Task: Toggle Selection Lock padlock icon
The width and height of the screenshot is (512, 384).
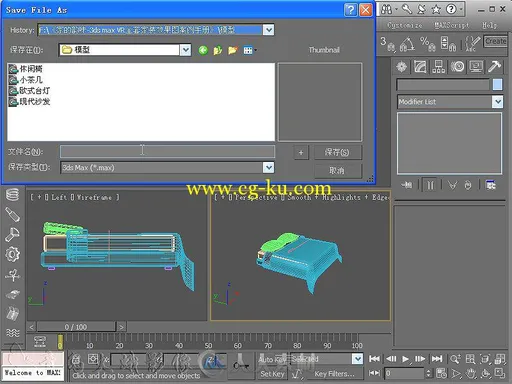Action: click(x=76, y=359)
